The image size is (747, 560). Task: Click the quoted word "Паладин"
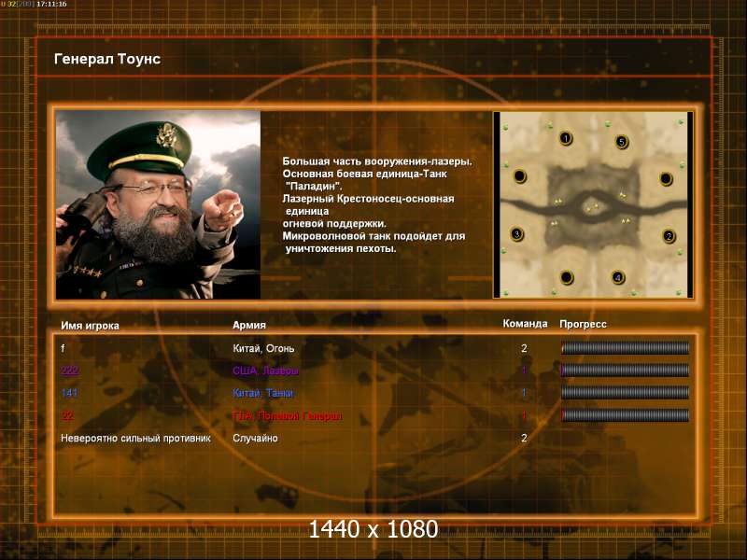click(314, 186)
